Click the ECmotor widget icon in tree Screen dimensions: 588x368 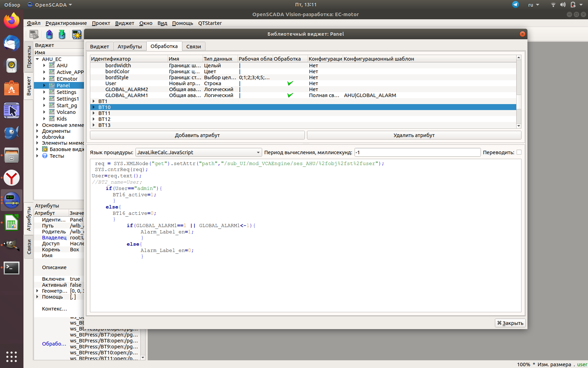coord(52,79)
